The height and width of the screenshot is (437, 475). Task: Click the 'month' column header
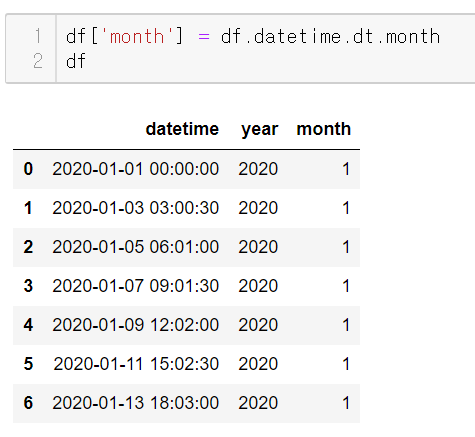click(324, 129)
